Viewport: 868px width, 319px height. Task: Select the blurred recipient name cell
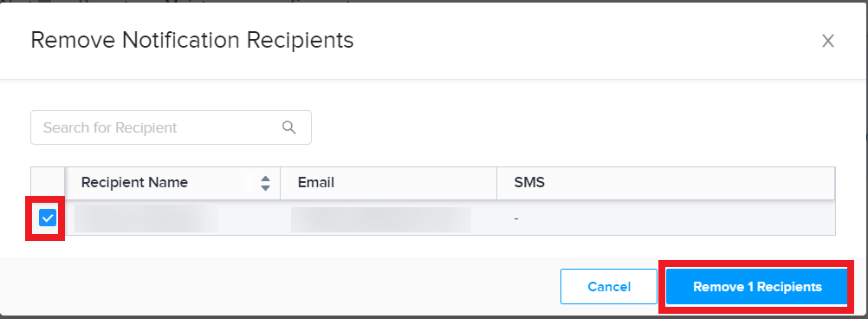[146, 218]
